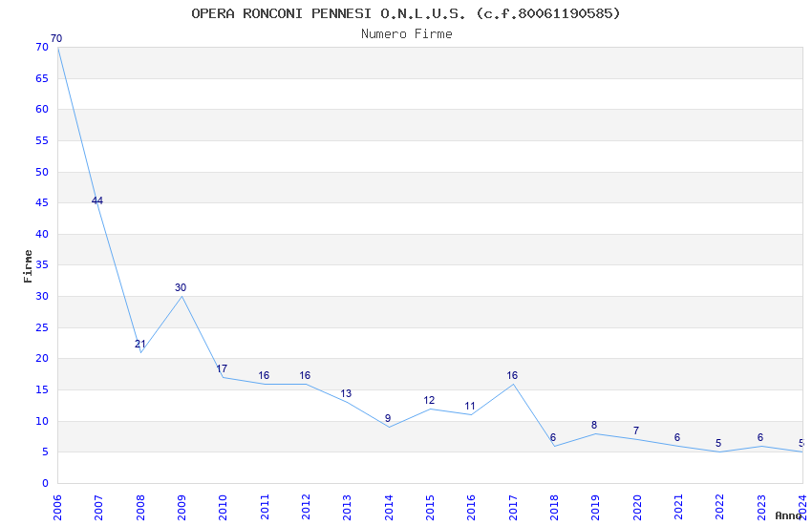812x525 pixels.
Task: Click y-axis tick label 20
Action: [x=42, y=359]
